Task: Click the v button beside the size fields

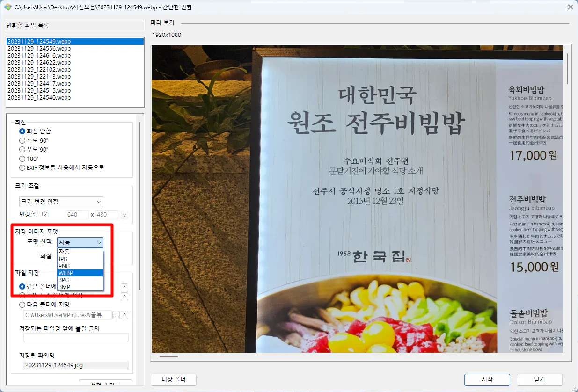Action: coord(124,215)
